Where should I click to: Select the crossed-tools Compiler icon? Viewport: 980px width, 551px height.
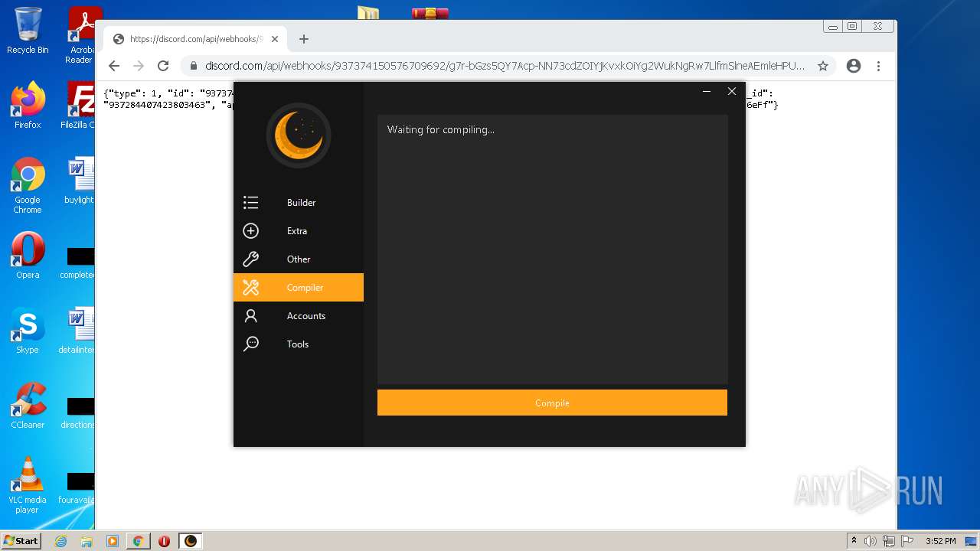pyautogui.click(x=250, y=288)
